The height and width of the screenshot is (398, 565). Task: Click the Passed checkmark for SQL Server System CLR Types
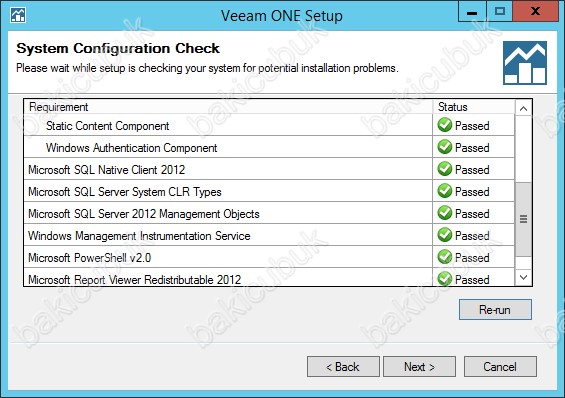click(x=445, y=191)
